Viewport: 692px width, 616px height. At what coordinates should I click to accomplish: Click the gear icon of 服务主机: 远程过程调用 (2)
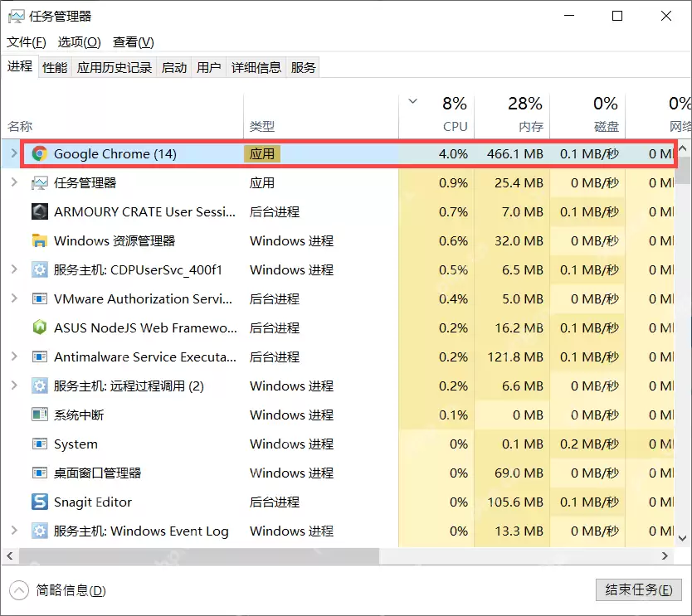coord(39,386)
